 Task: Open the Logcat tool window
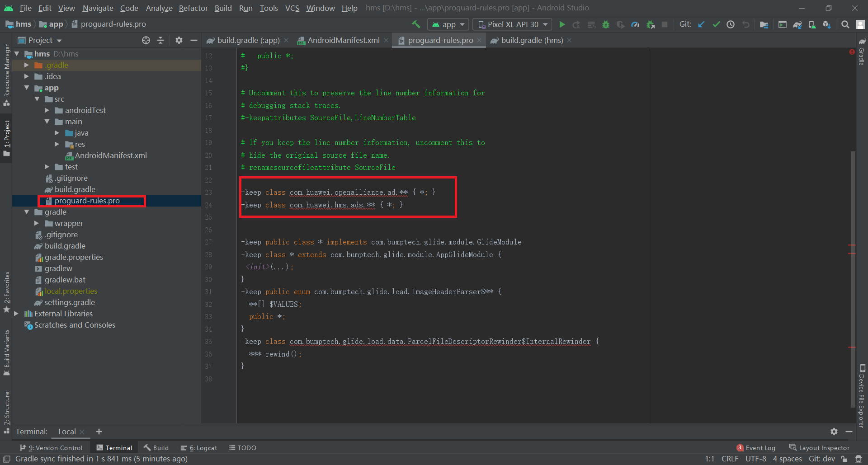tap(199, 448)
